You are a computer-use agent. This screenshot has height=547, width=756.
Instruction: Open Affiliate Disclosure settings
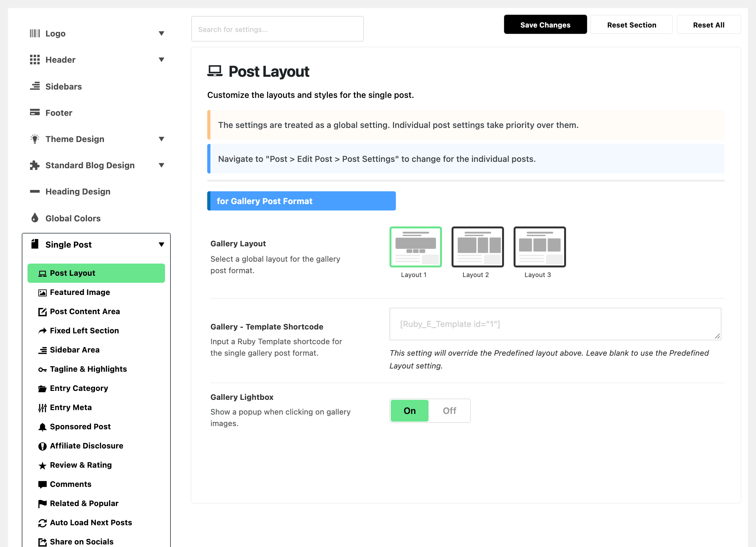pyautogui.click(x=96, y=446)
